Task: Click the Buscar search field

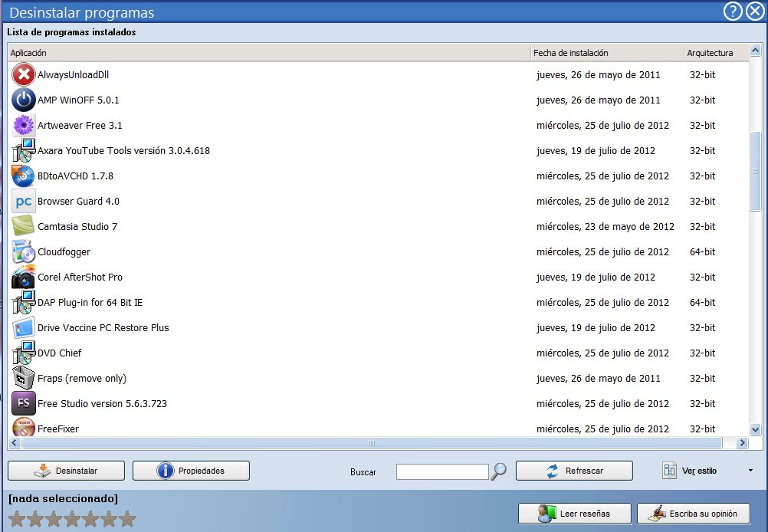Action: [x=442, y=471]
